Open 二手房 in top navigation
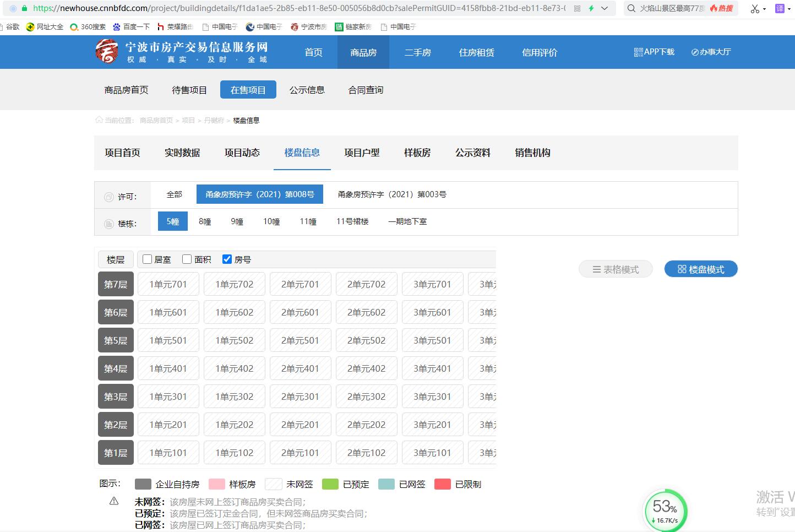795x532 pixels. tap(418, 52)
